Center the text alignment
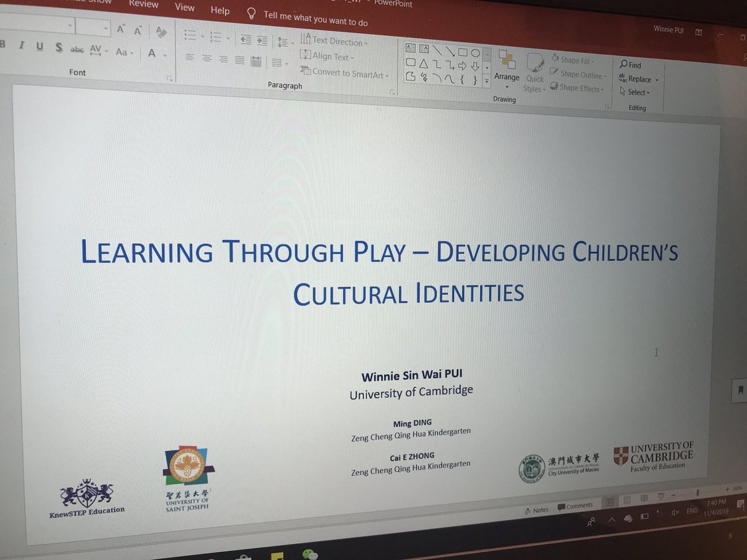Screen dimensions: 747x560 coord(207,58)
